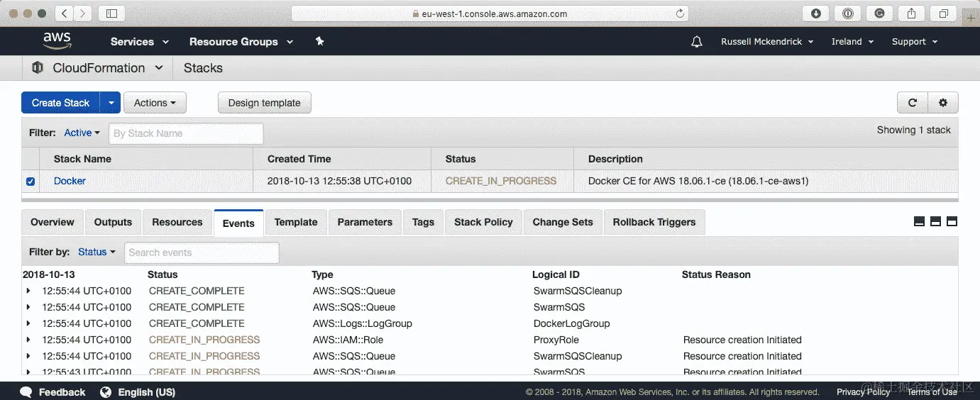Open the Create Stack split-button arrow

pos(111,103)
